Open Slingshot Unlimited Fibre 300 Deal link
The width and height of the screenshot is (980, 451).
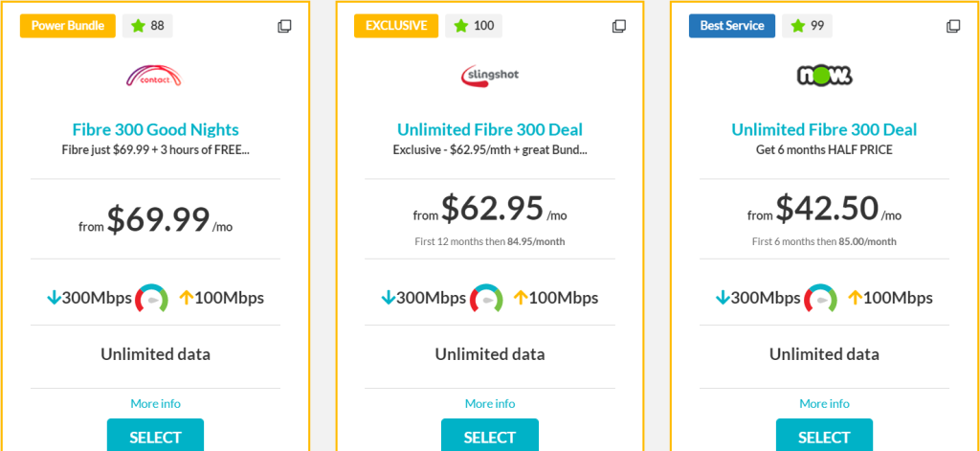tap(490, 129)
